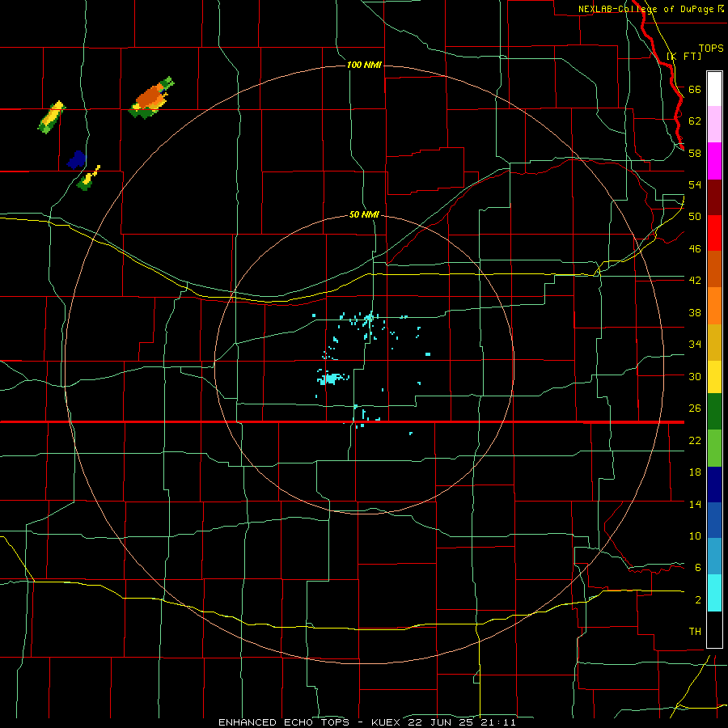This screenshot has width=728, height=728.
Task: Click the medium blue legend swatch
Action: coord(714,520)
